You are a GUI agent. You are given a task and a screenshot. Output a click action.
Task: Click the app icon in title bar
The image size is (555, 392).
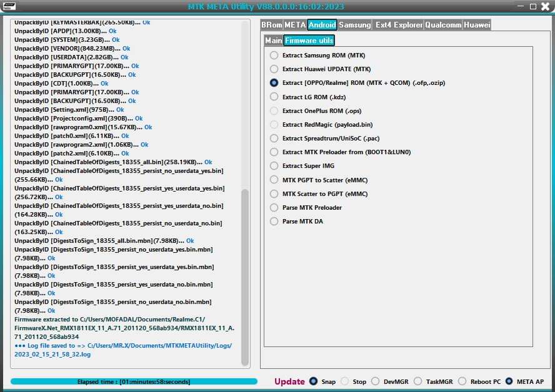pos(9,6)
